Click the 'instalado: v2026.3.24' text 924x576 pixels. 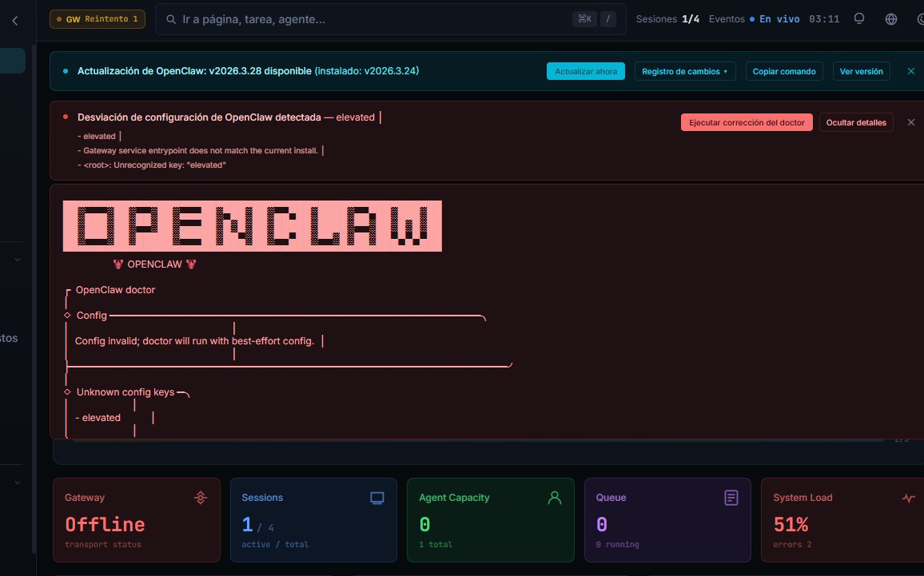367,71
